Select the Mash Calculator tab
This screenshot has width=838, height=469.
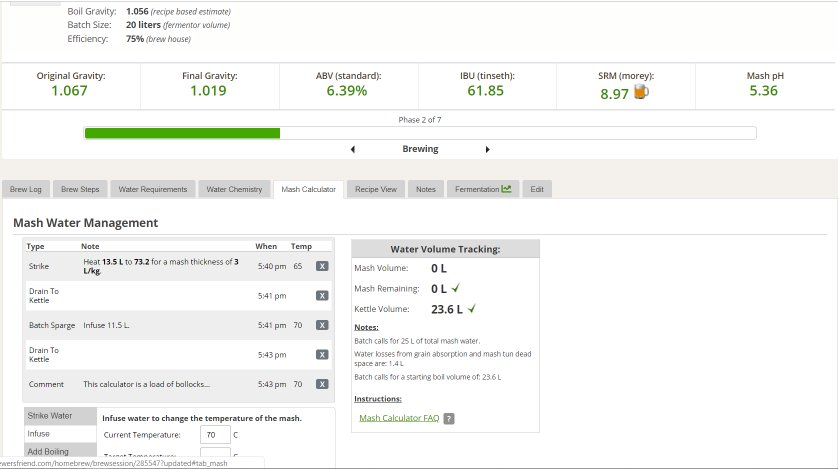coord(308,189)
